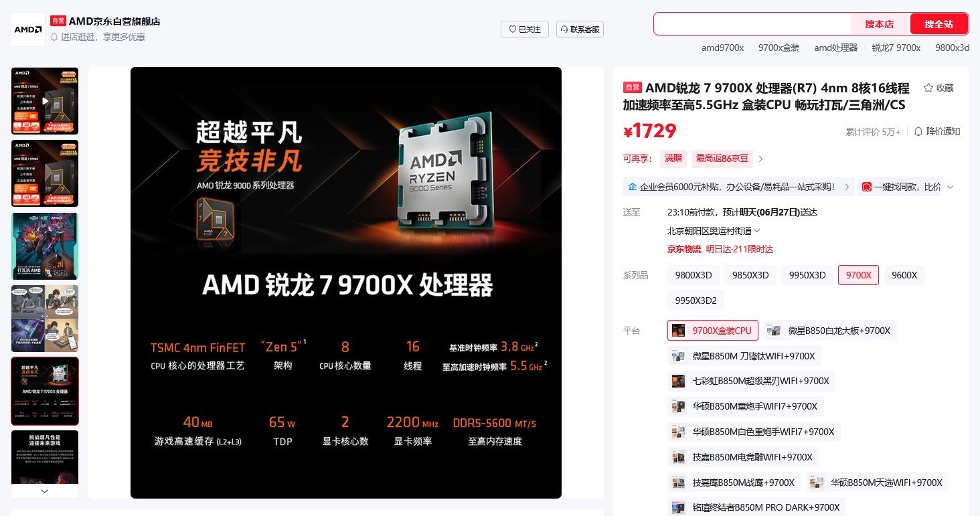
Task: Choose the selected 9700X series option
Action: click(859, 275)
